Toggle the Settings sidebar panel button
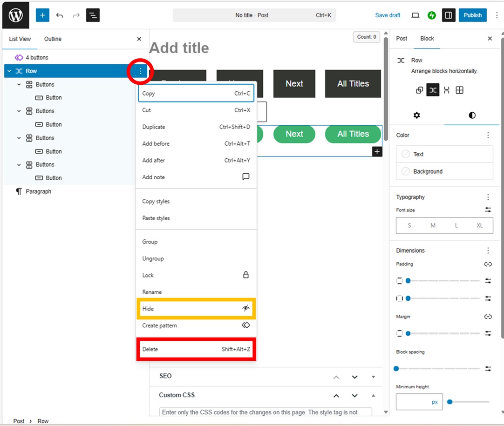This screenshot has width=504, height=426. [448, 15]
